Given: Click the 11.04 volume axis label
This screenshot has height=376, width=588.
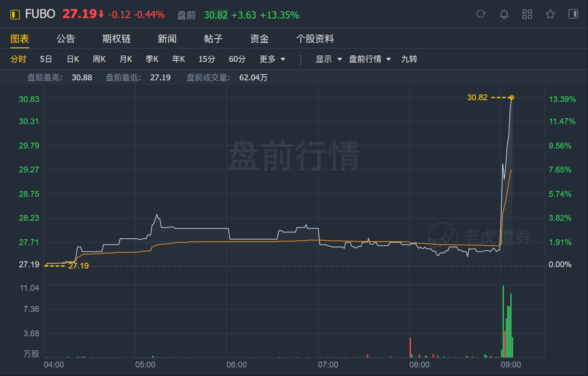Looking at the screenshot, I should click(29, 288).
